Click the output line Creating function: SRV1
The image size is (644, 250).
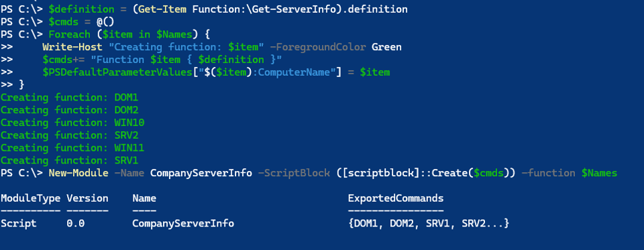point(69,160)
